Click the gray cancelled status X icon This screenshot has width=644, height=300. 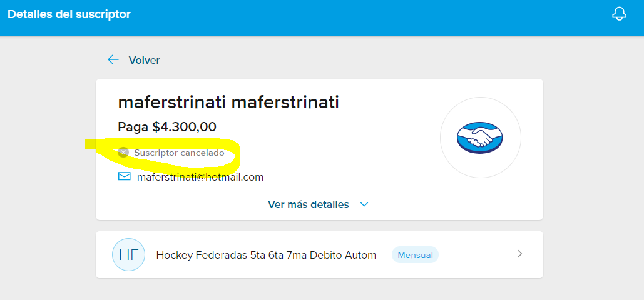[x=123, y=152]
